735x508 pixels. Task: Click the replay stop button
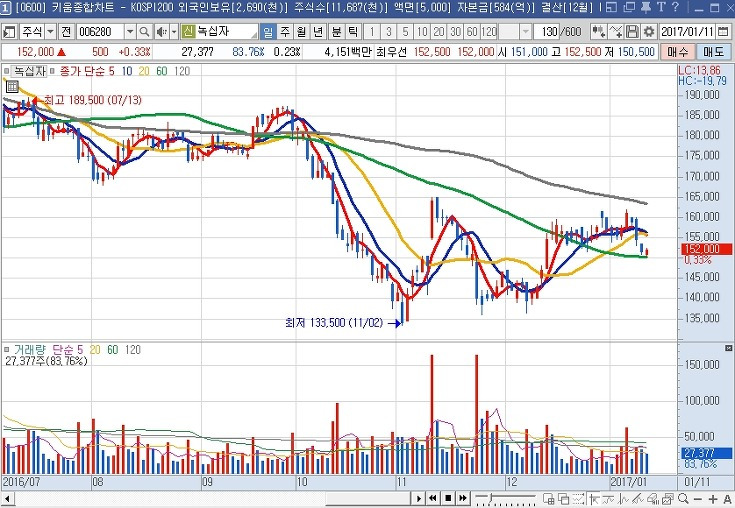tap(448, 498)
